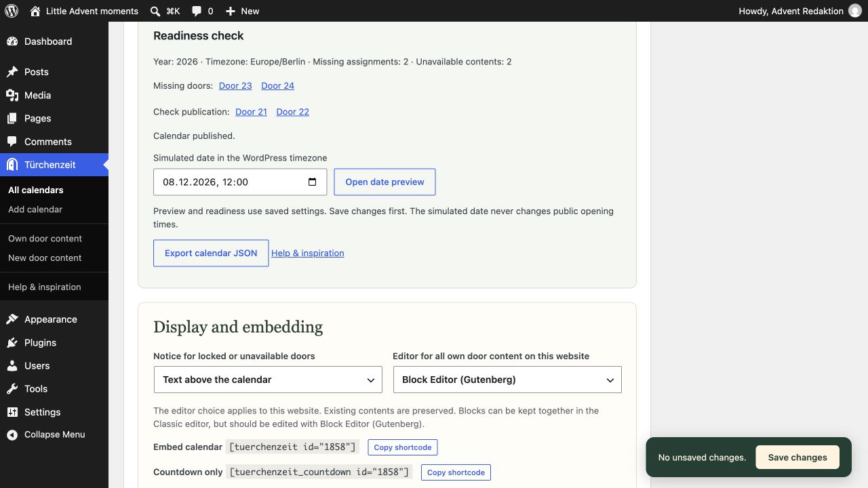Open the calendar picker icon in the date field
The width and height of the screenshot is (868, 488).
(x=313, y=182)
